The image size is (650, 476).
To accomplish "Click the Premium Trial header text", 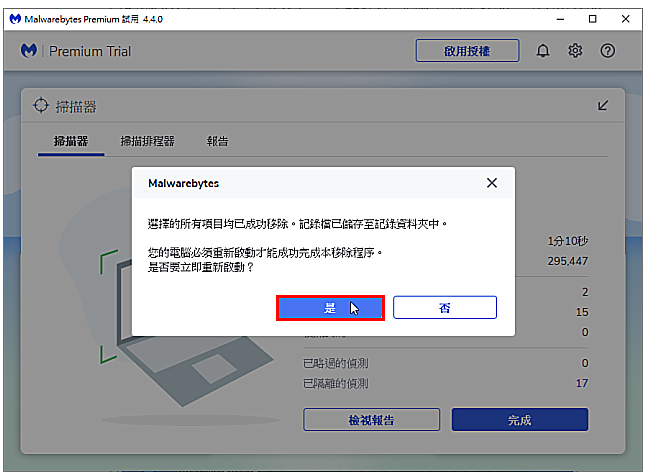I will 90,51.
